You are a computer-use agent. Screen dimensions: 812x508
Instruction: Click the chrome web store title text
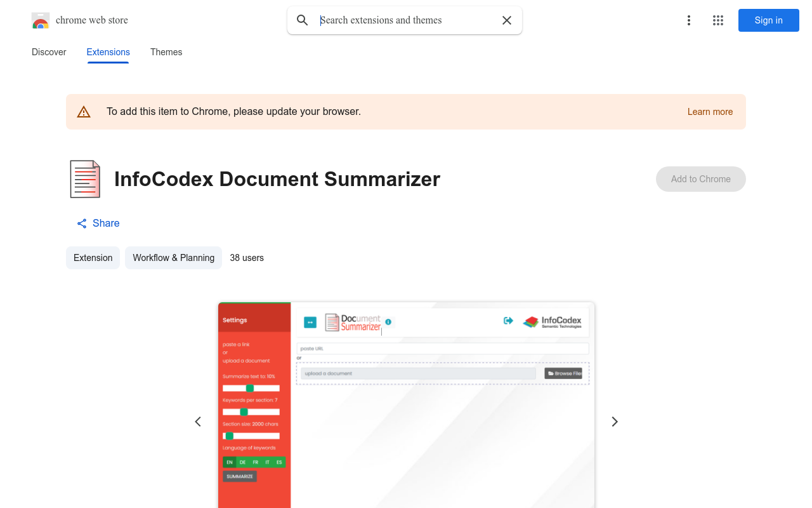[x=92, y=20]
